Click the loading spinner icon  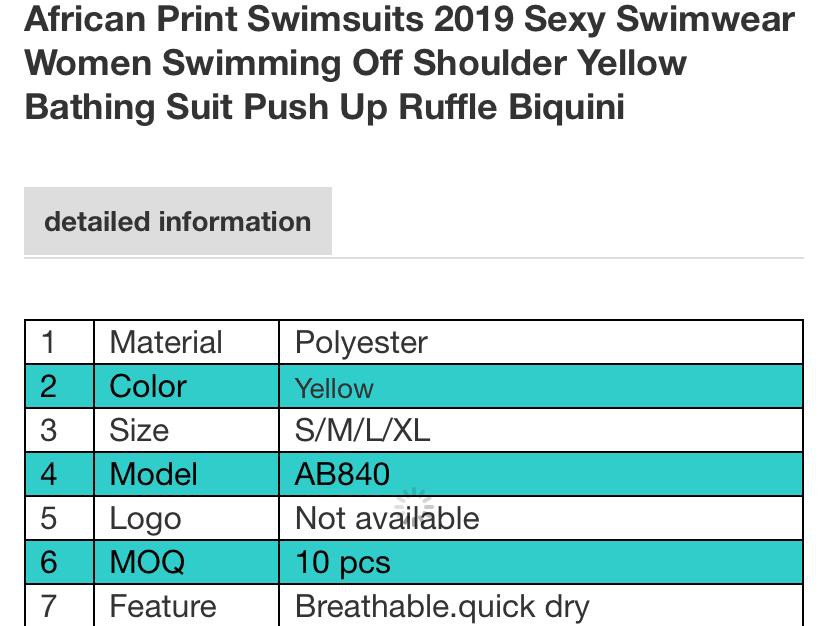[x=414, y=506]
